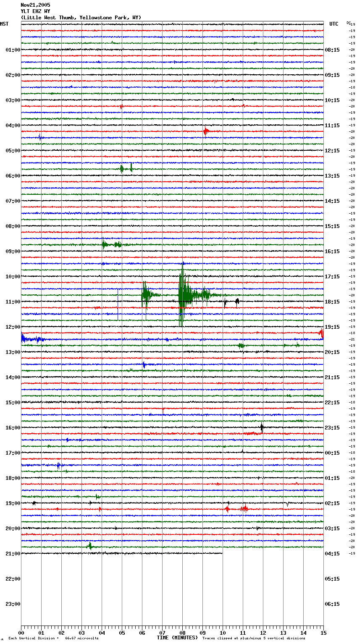Select the 02:00 MST time label
Screen dimensions: 357x644
13,75
